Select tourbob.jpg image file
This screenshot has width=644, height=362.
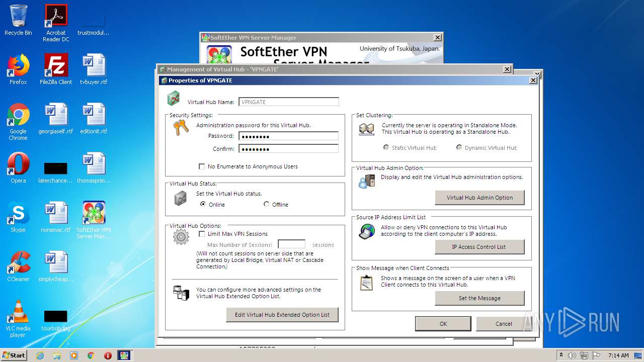coord(56,321)
